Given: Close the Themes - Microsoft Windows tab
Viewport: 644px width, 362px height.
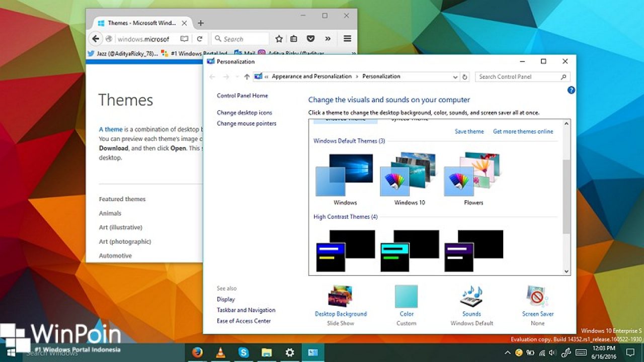Looking at the screenshot, I should tap(184, 23).
